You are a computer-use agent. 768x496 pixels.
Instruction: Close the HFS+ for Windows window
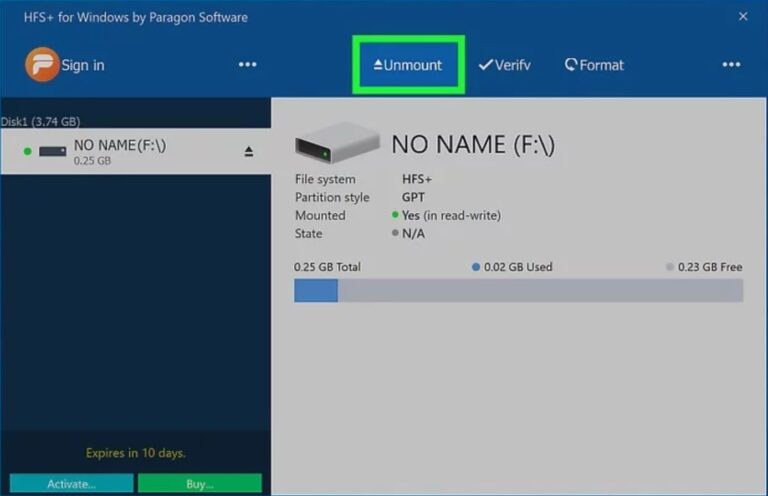pyautogui.click(x=743, y=17)
